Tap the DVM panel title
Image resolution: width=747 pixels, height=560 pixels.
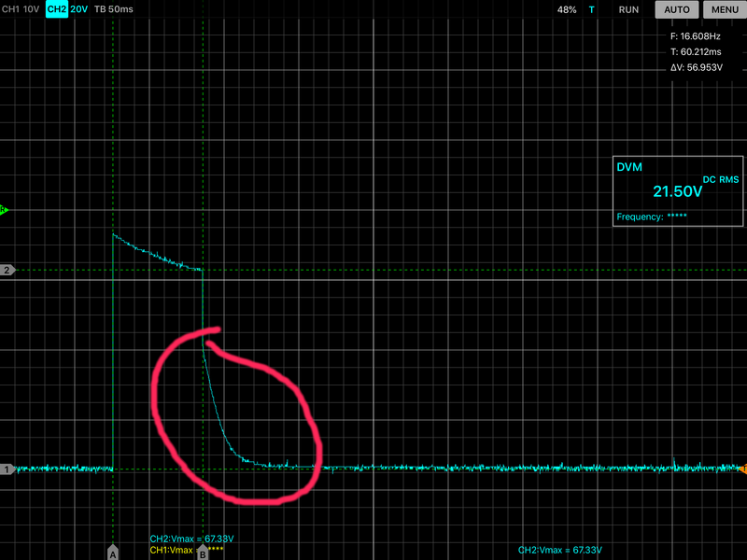629,167
